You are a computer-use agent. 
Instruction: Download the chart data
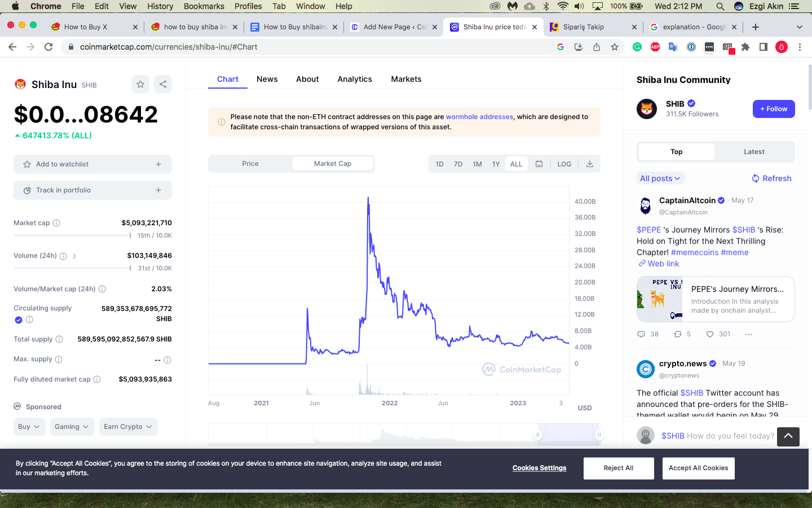pos(590,164)
